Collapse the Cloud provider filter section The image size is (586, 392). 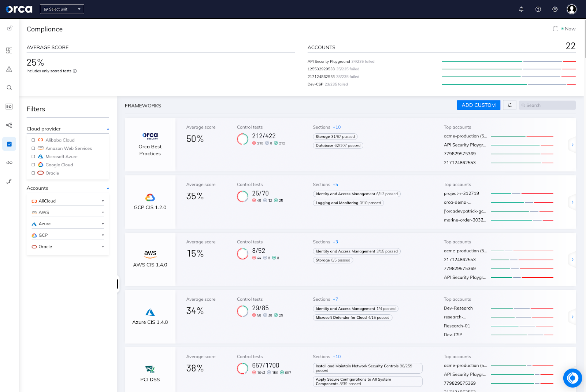click(x=108, y=129)
